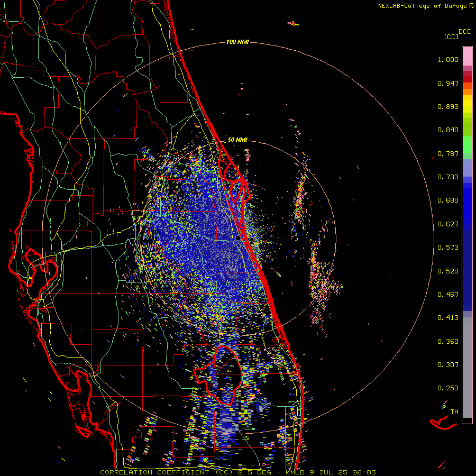Image resolution: width=476 pixels, height=476 pixels.
Task: Click the gray lower segment of color bar
Action: coord(467,368)
